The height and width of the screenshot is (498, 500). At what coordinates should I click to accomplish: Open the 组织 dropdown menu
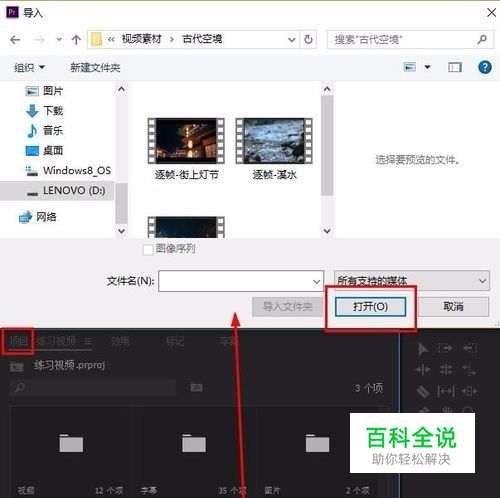click(x=29, y=68)
